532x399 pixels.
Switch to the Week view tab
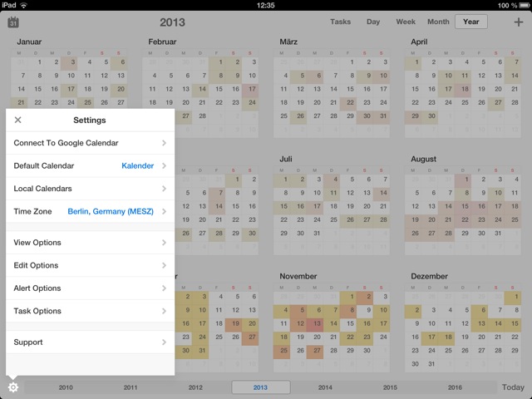tap(406, 22)
